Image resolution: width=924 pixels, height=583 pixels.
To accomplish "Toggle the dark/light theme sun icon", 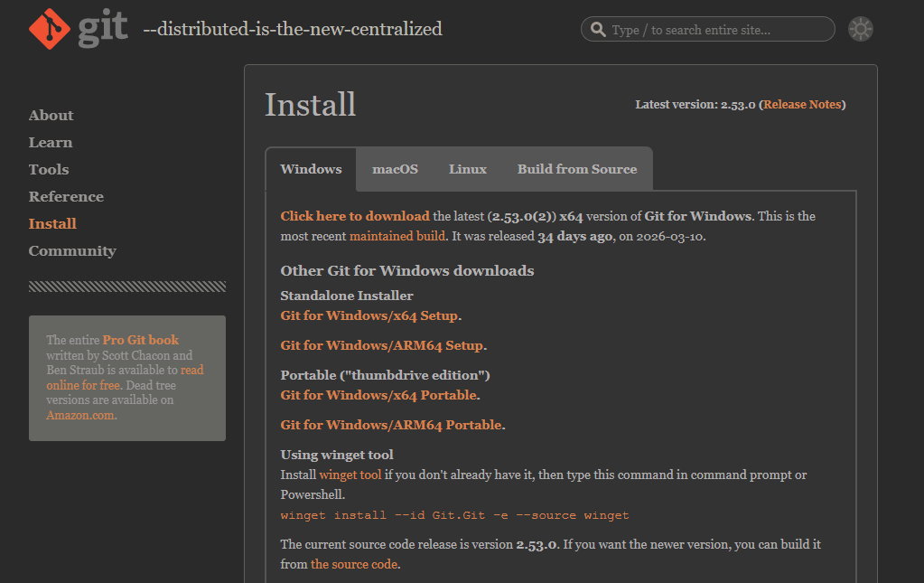I will click(860, 30).
